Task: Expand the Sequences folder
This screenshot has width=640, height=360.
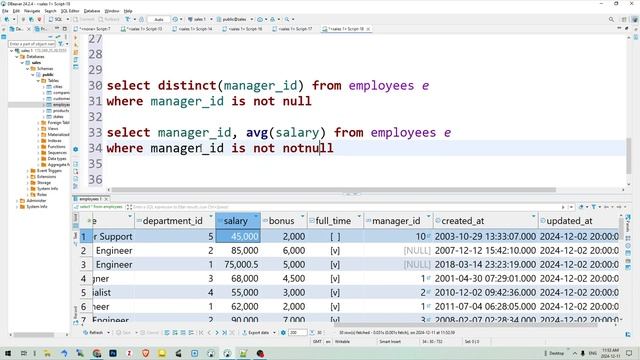Action: click(38, 153)
